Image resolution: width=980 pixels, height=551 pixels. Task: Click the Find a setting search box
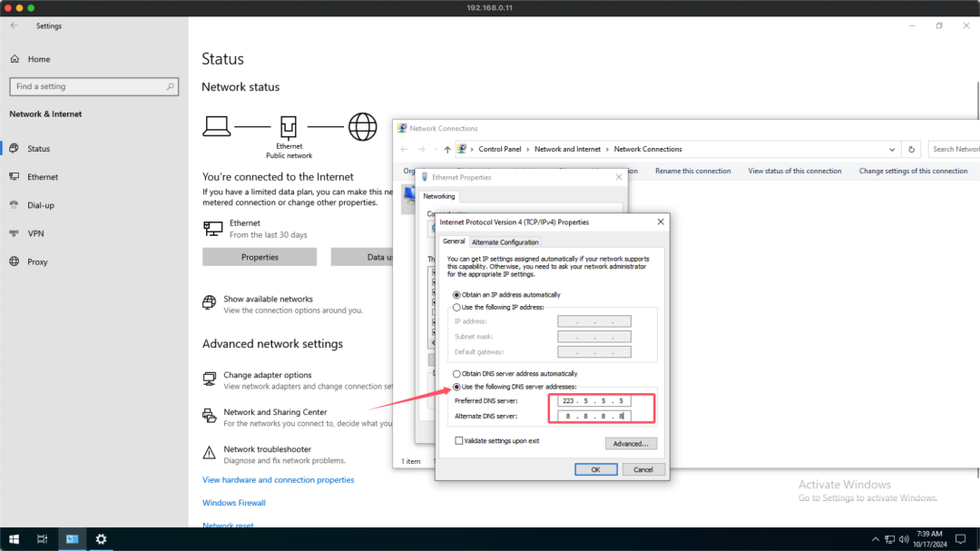click(93, 86)
